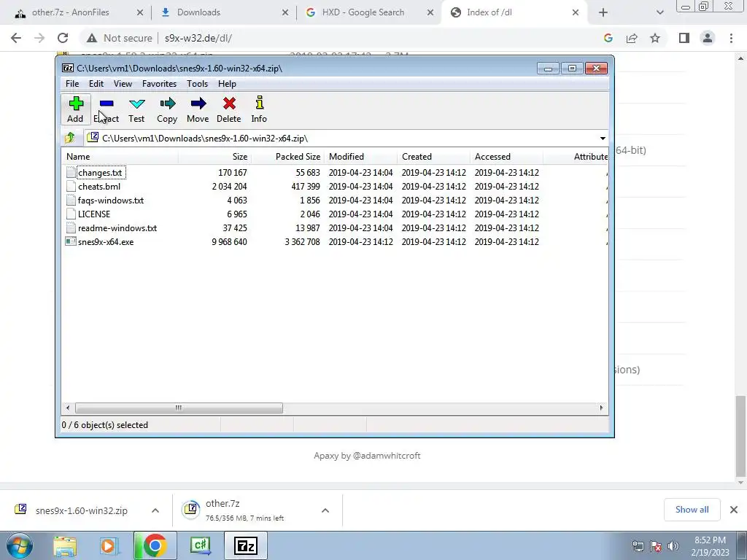This screenshot has width=747, height=560.
Task: Sort by Modified column header
Action: (x=360, y=157)
